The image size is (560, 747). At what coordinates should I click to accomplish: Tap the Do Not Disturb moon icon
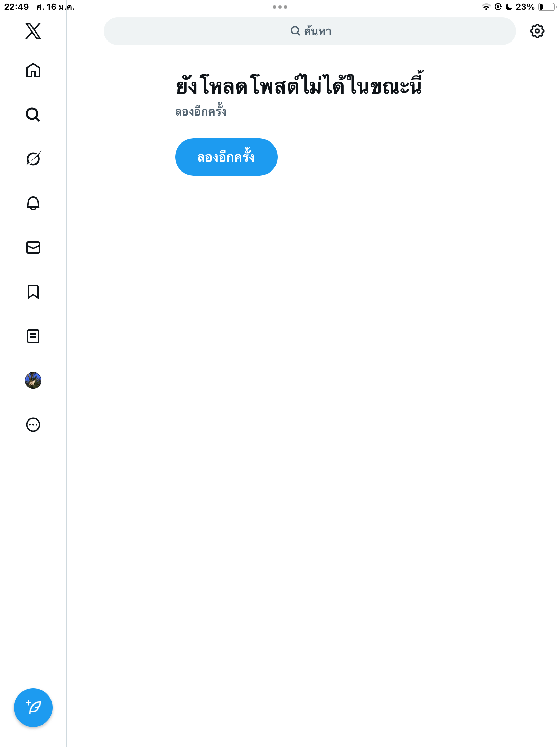pos(509,7)
